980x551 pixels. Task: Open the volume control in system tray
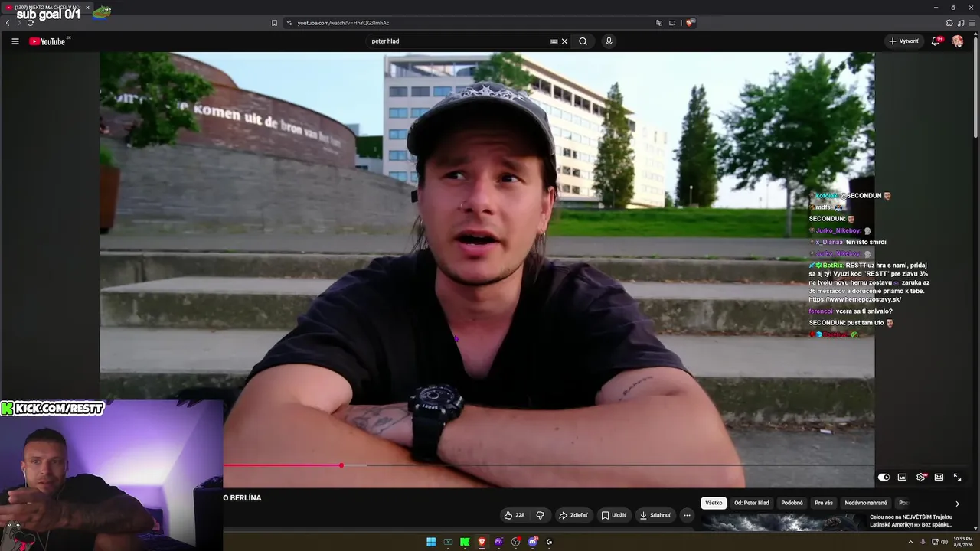point(946,542)
